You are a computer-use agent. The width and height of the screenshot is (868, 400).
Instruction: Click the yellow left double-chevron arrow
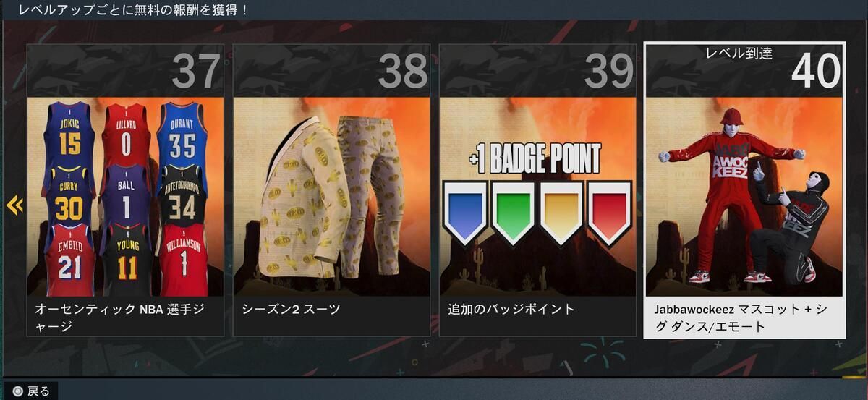[x=14, y=205]
